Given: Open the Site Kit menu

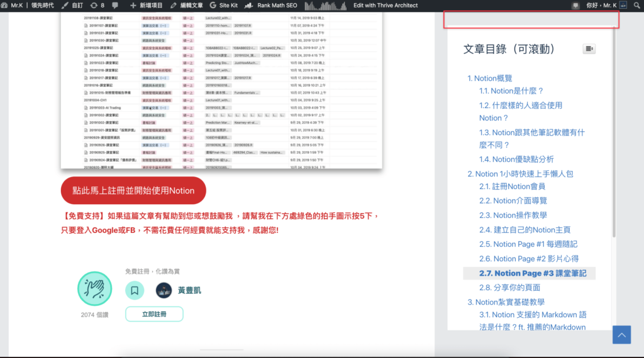Looking at the screenshot, I should click(223, 5).
